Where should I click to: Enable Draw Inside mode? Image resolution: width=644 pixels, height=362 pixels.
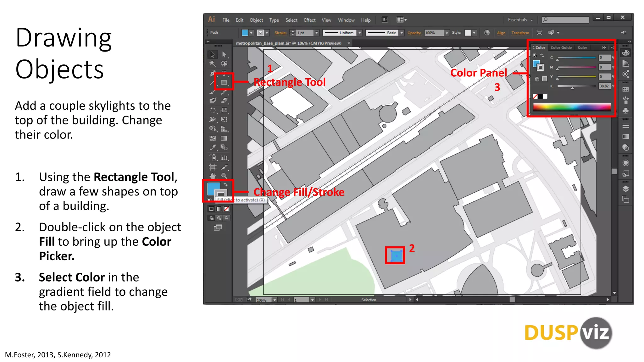[226, 218]
